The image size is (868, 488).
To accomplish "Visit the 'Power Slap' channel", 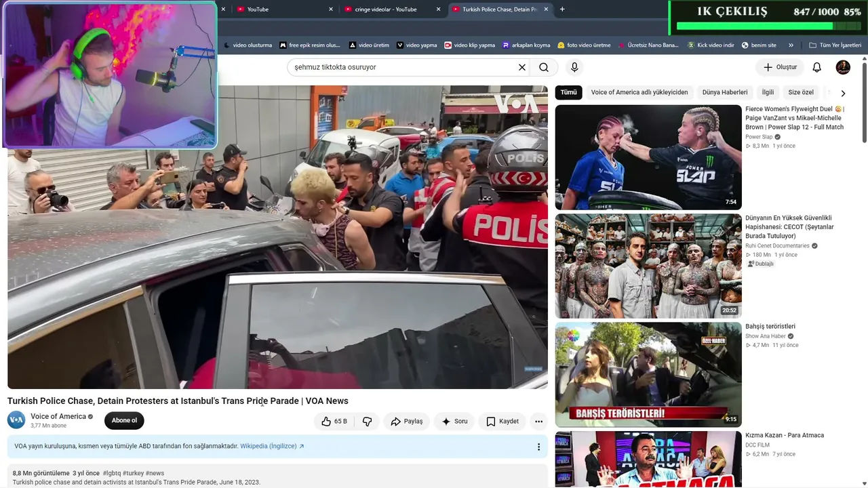I will pyautogui.click(x=759, y=137).
